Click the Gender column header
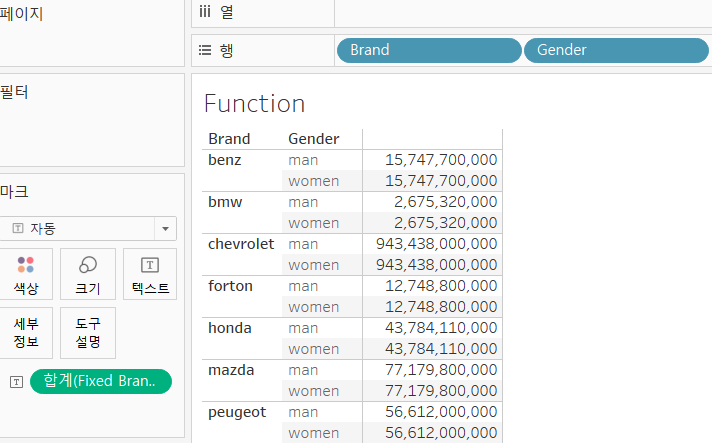The width and height of the screenshot is (712, 443). tap(313, 139)
